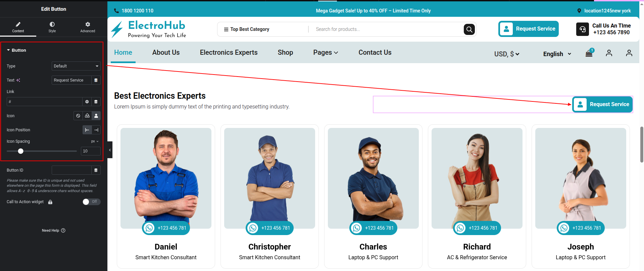The width and height of the screenshot is (644, 271).
Task: Click Daniel's WhatsApp phone icon
Action: pos(149,228)
